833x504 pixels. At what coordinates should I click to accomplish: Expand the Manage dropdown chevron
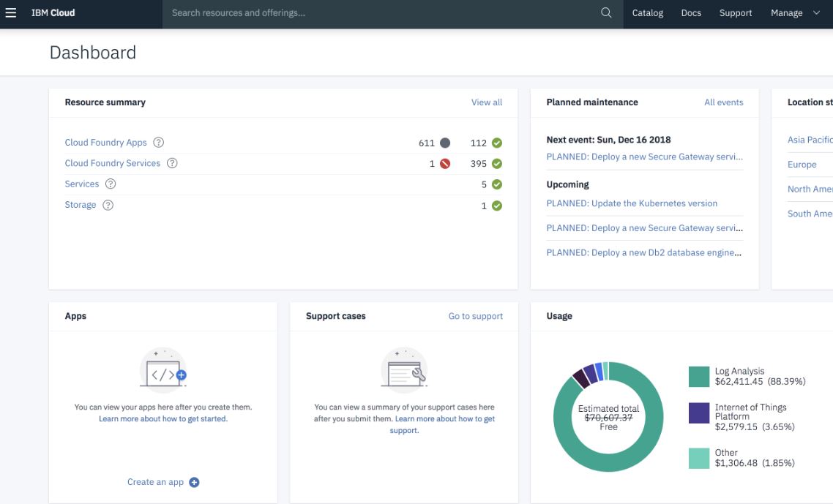817,12
